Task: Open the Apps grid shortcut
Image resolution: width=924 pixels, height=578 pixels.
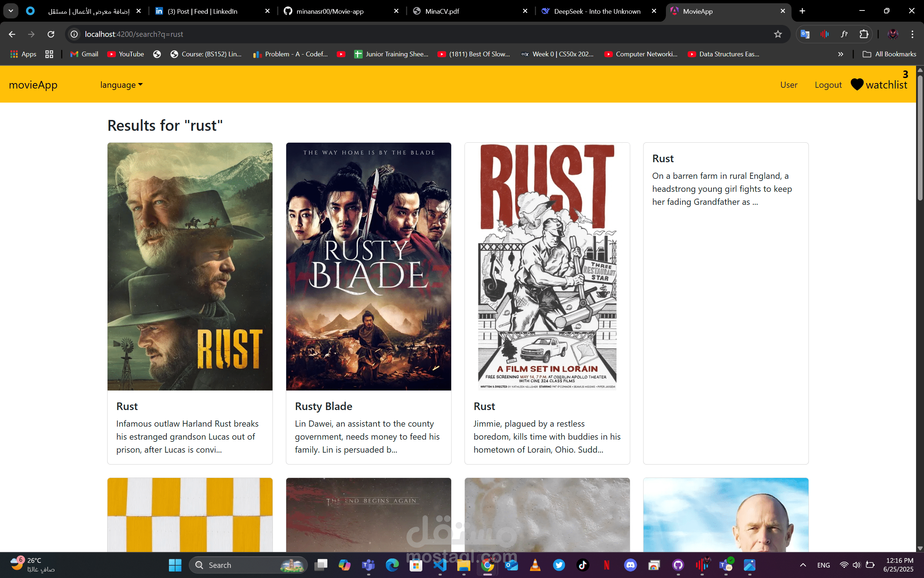Action: click(x=23, y=54)
